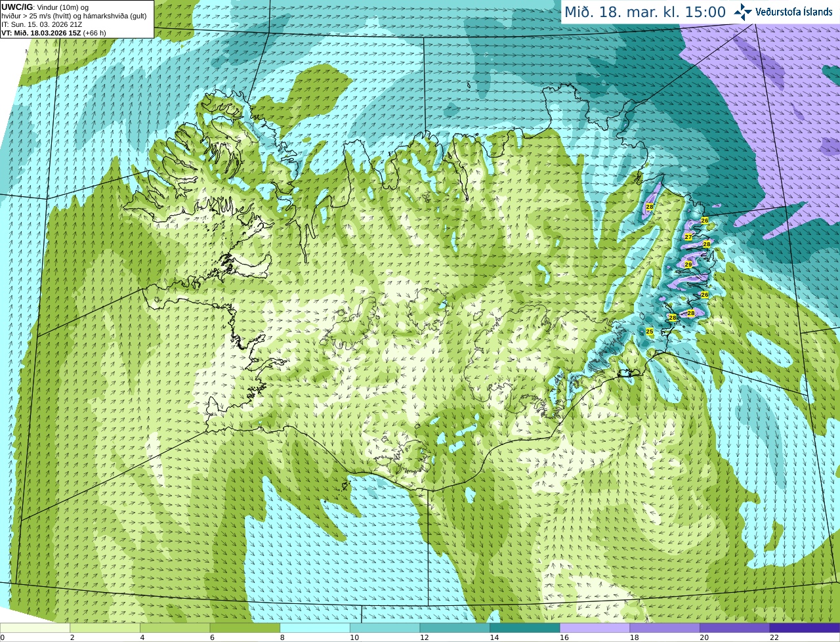Select the 12–14 m/s teal legend swatch

[x=455, y=628]
